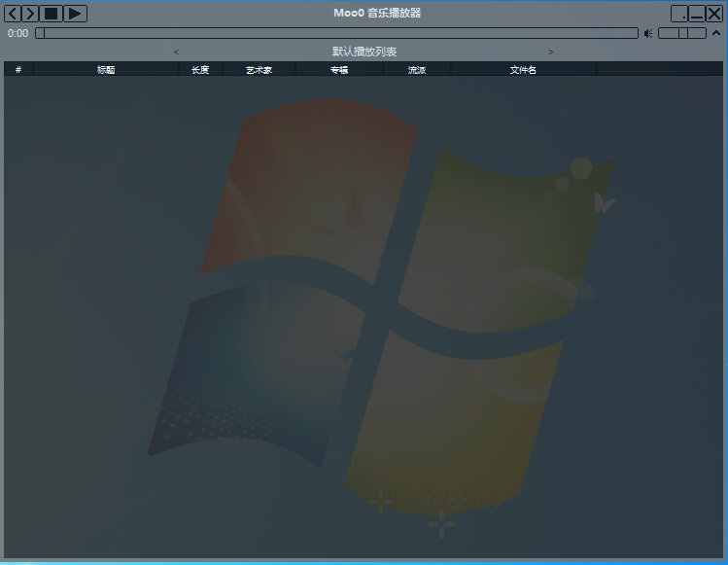
Task: Switch to previous playlist using left arrow
Action: coord(176,52)
